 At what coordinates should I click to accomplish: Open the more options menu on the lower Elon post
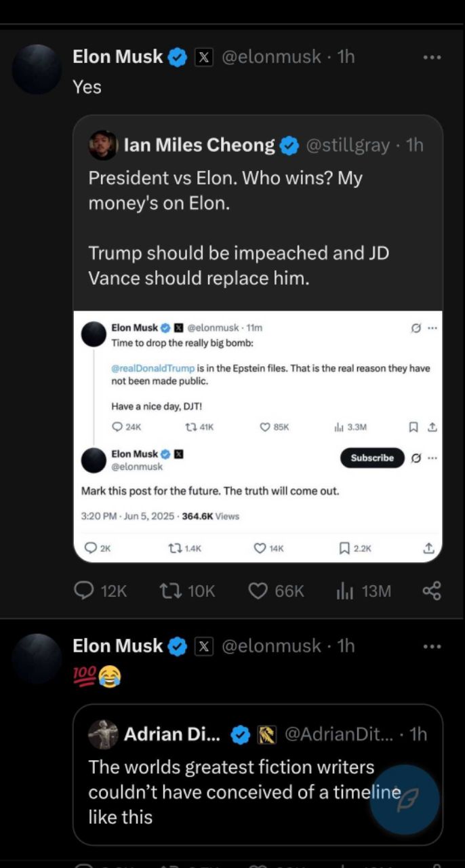[x=432, y=646]
